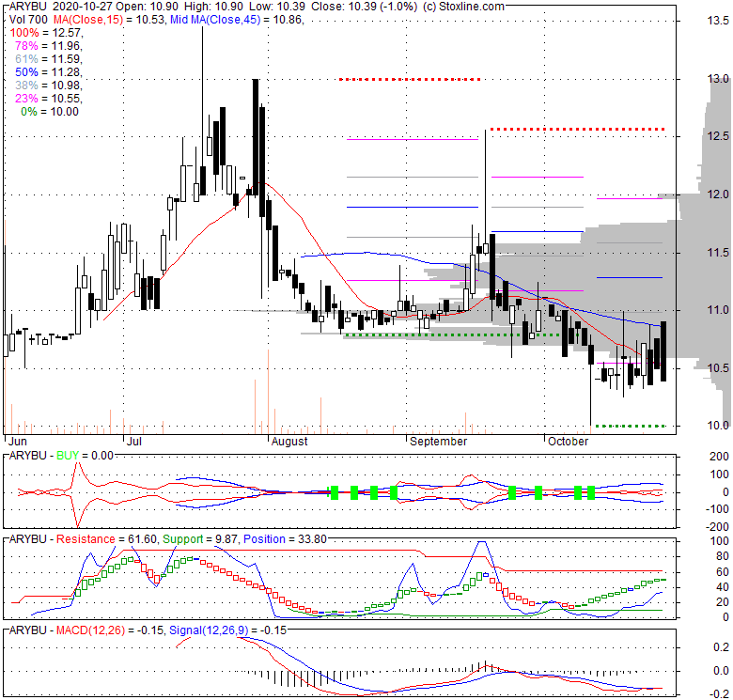Select the 'Mid MA(Close,45)' blue legend label
Screen dimensions: 733x700
215,20
